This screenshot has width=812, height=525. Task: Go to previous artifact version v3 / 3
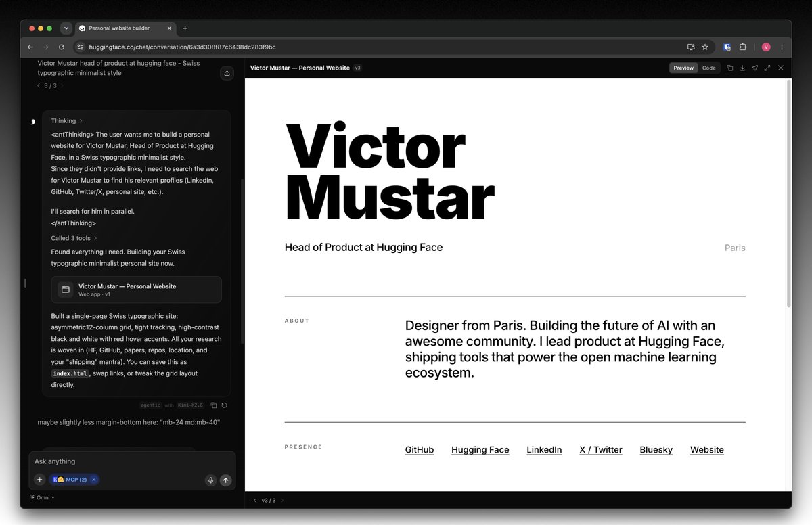pyautogui.click(x=255, y=501)
